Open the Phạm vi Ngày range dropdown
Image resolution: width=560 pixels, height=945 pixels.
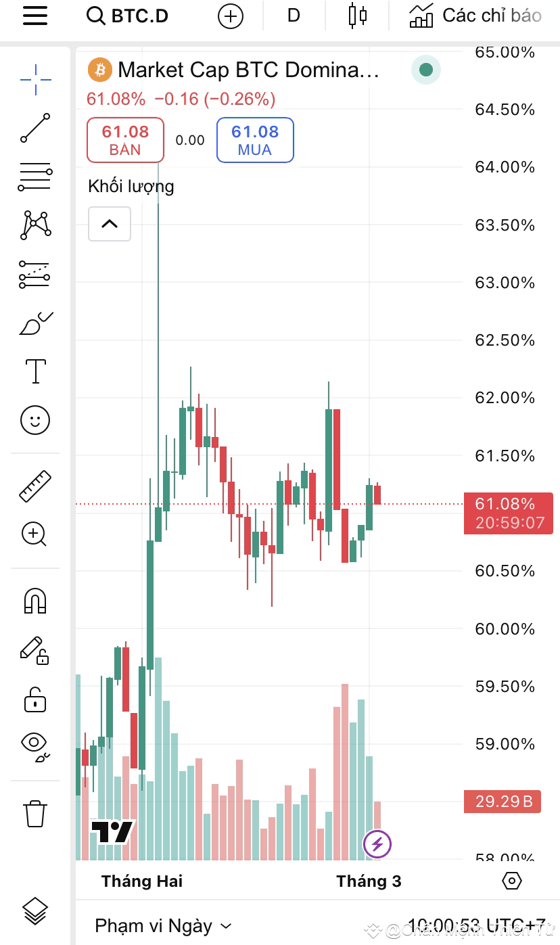[162, 925]
